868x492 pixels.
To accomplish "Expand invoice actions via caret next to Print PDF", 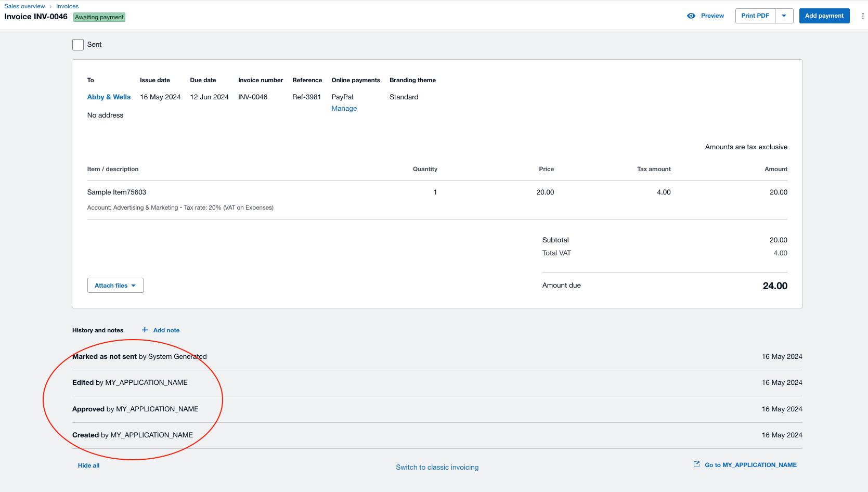I will (x=784, y=16).
